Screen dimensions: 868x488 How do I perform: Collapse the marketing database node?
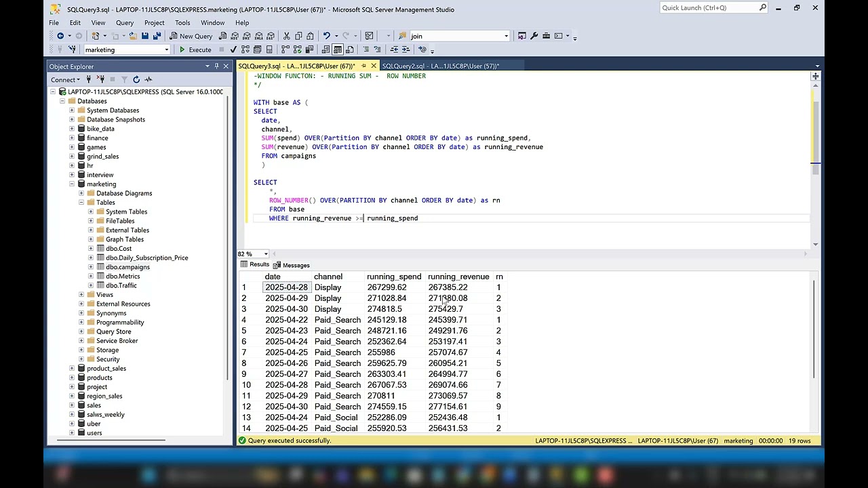72,184
